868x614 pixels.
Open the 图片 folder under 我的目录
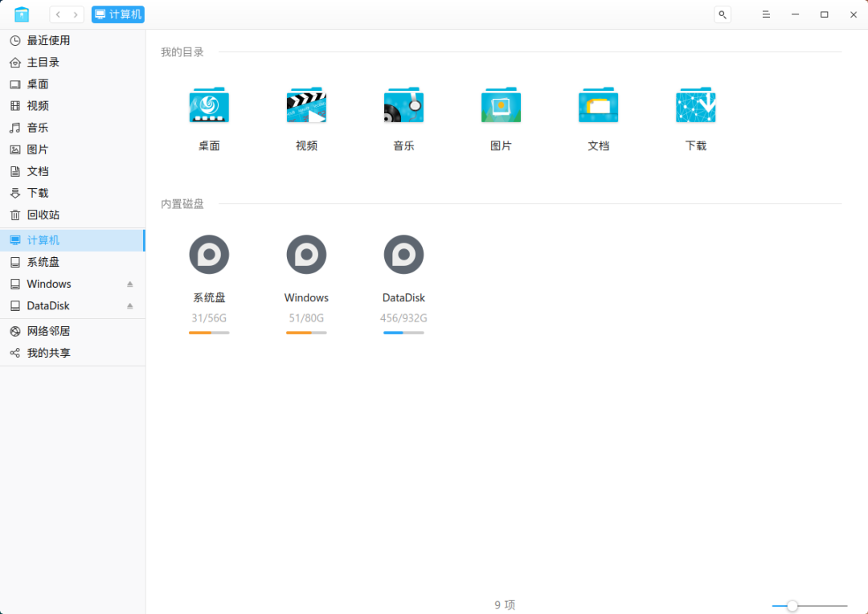point(501,104)
